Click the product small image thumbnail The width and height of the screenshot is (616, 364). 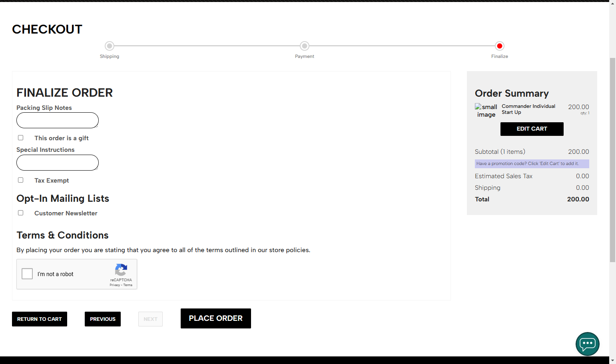click(486, 111)
